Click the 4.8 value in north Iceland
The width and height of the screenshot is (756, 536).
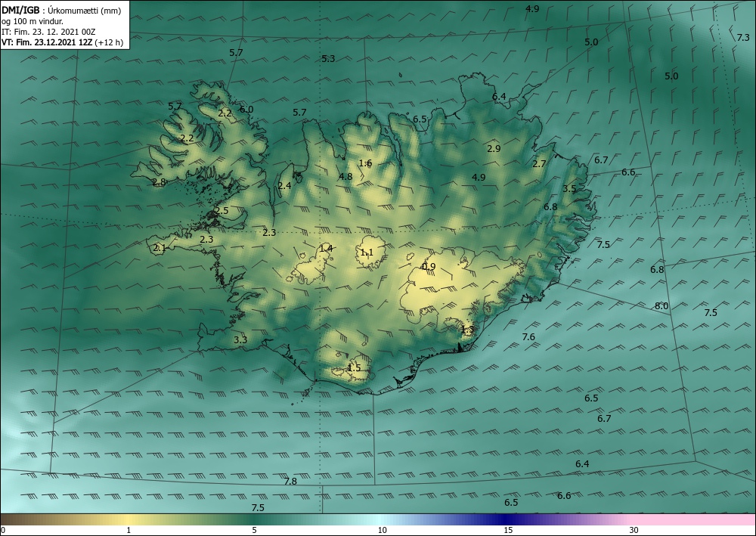click(345, 176)
